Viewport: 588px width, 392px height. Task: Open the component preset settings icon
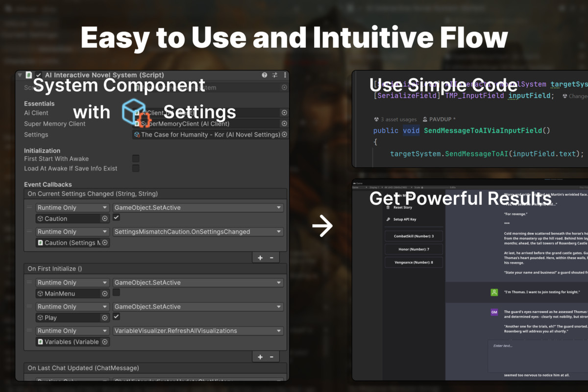[x=274, y=75]
